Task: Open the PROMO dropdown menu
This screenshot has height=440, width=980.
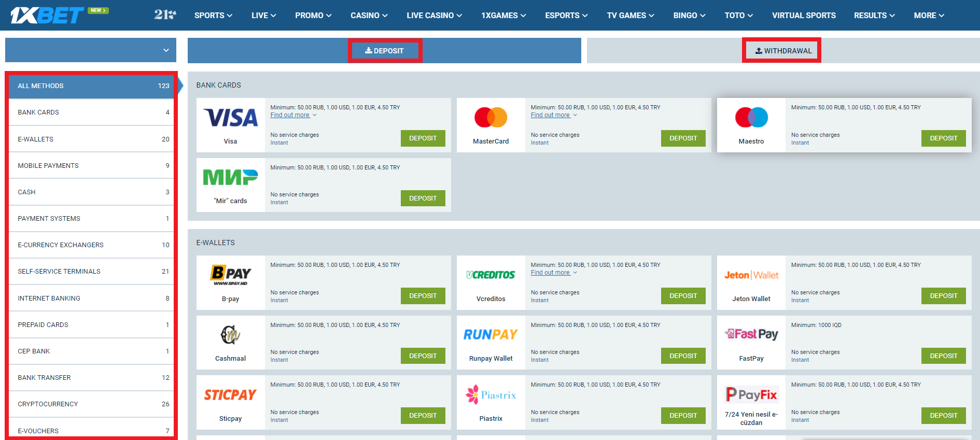Action: click(313, 16)
